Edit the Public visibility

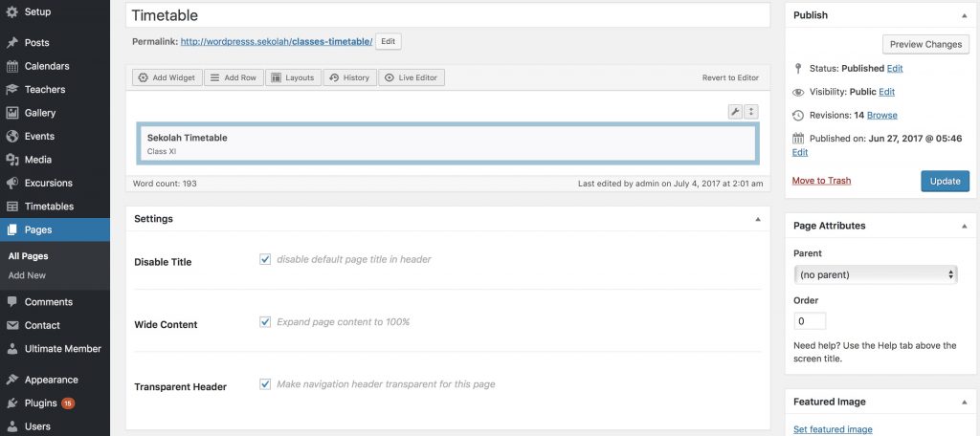[887, 92]
